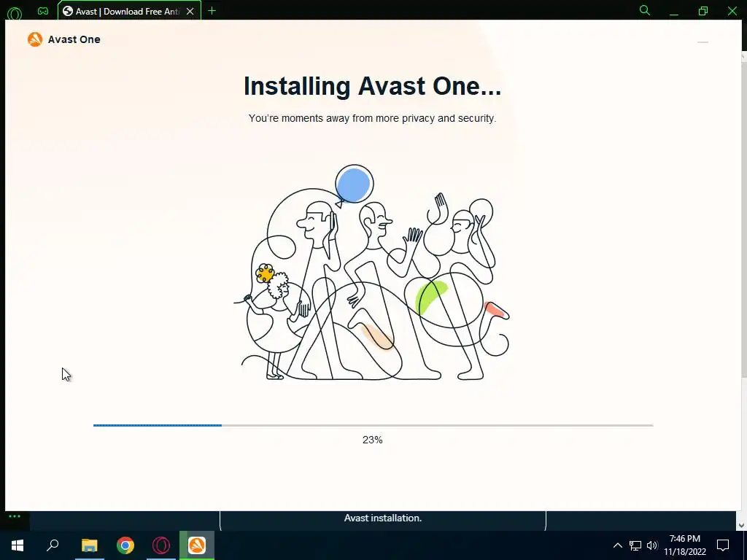The width and height of the screenshot is (747, 560).
Task: Open the three-dot sidebar options
Action: 15,516
